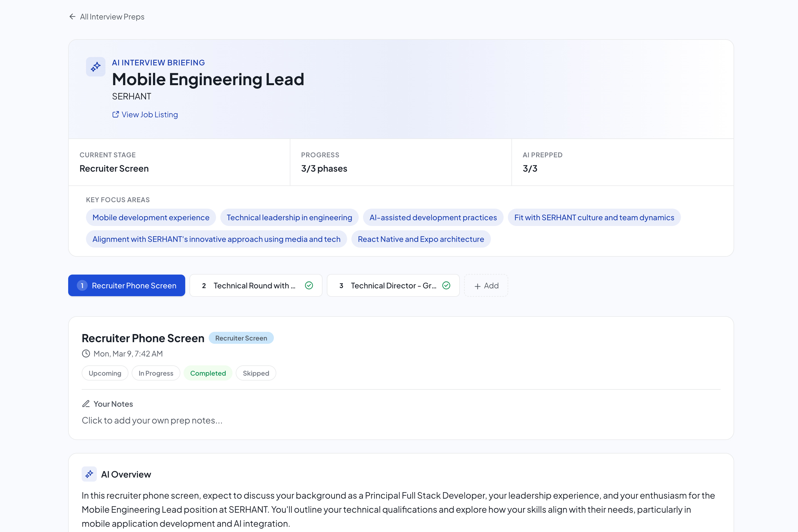The height and width of the screenshot is (532, 798).
Task: Set status to Skipped
Action: tap(256, 373)
